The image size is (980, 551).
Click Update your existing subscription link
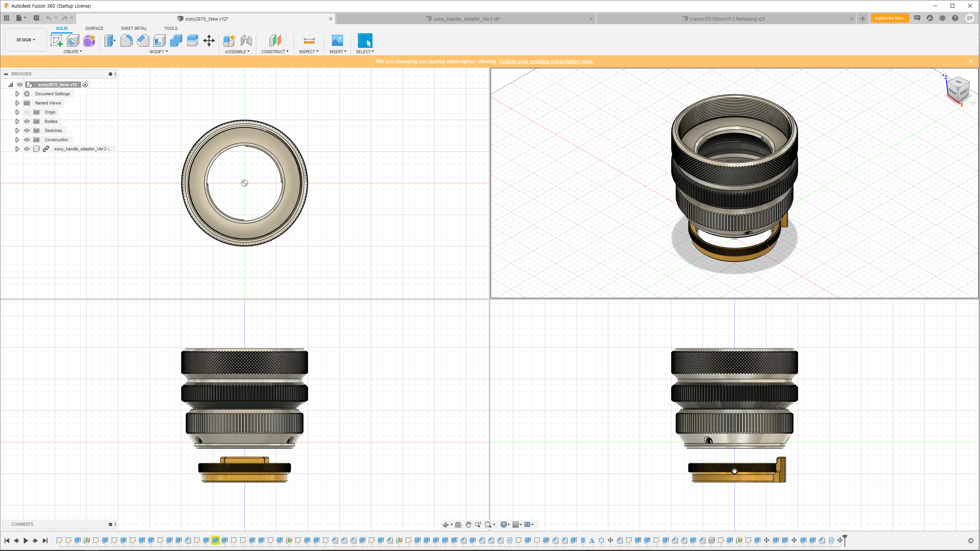(546, 61)
